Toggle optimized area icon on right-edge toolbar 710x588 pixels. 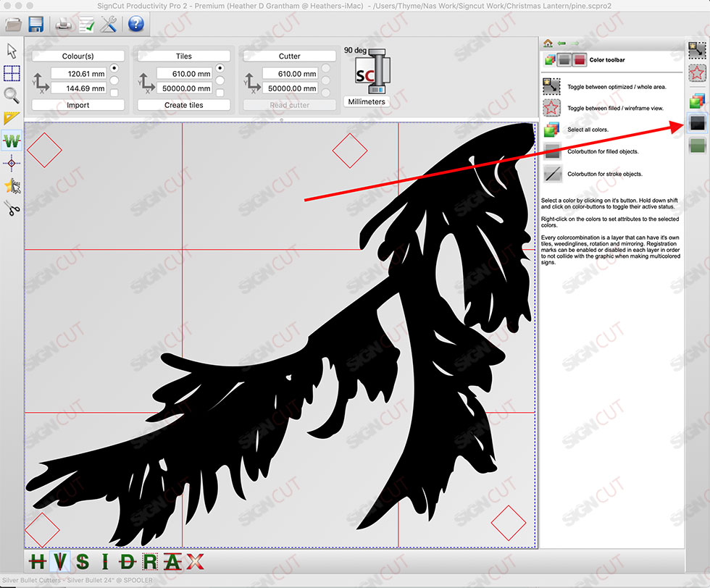coord(697,50)
